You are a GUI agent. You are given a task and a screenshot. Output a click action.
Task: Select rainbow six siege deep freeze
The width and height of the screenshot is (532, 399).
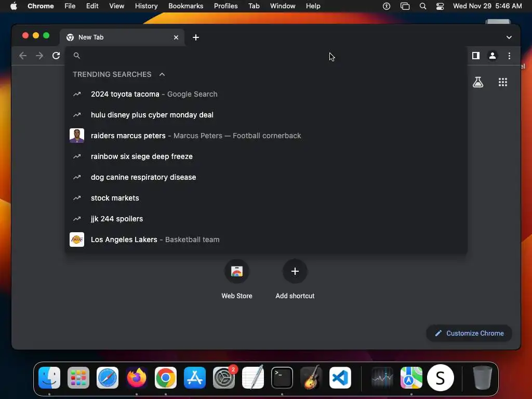tap(266, 156)
